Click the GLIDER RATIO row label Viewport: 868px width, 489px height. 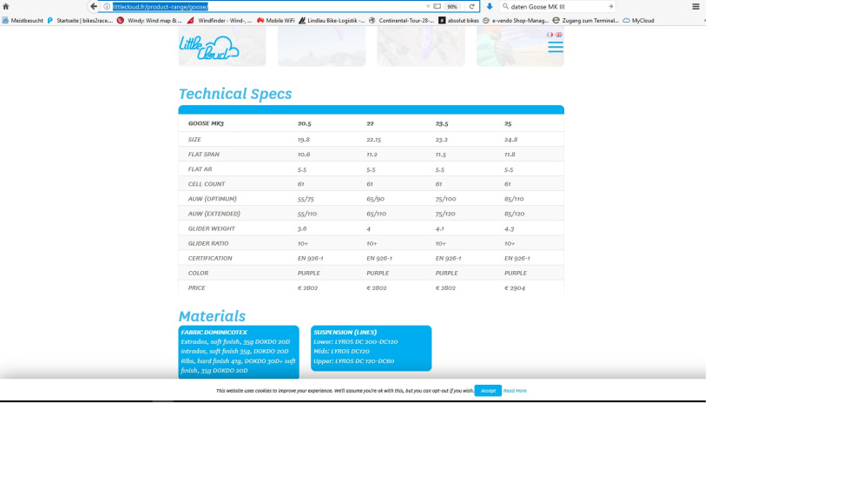pos(208,243)
